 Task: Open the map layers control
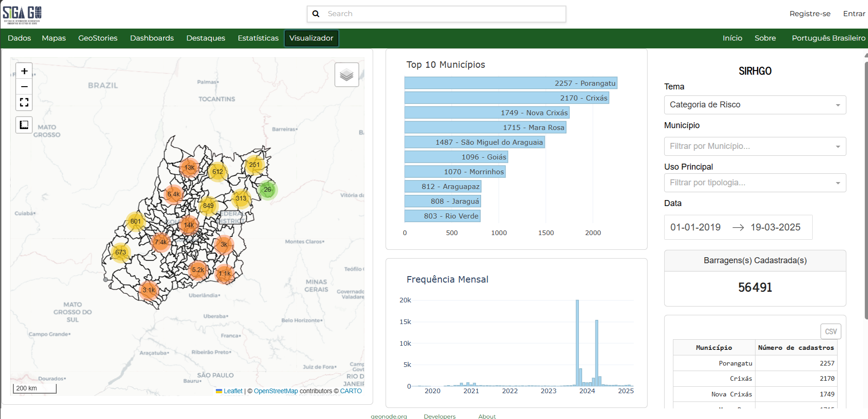(x=346, y=75)
